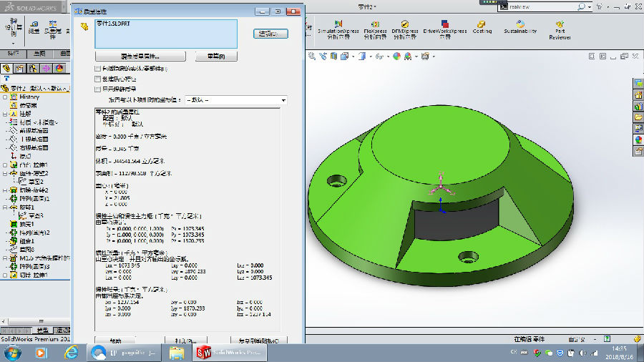Image resolution: width=644 pixels, height=362 pixels.
Task: Expand the last feature tree item
Action: 4,275
